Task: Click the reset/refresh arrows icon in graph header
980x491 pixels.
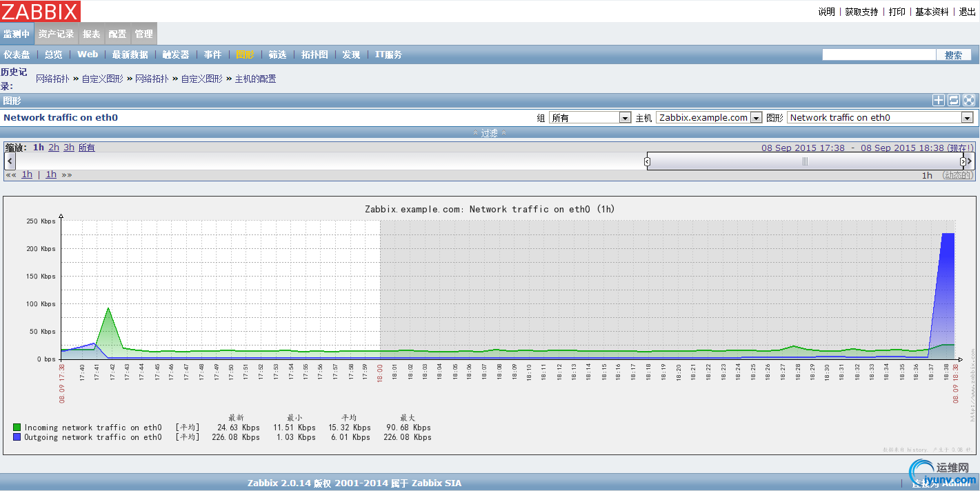Action: 954,101
